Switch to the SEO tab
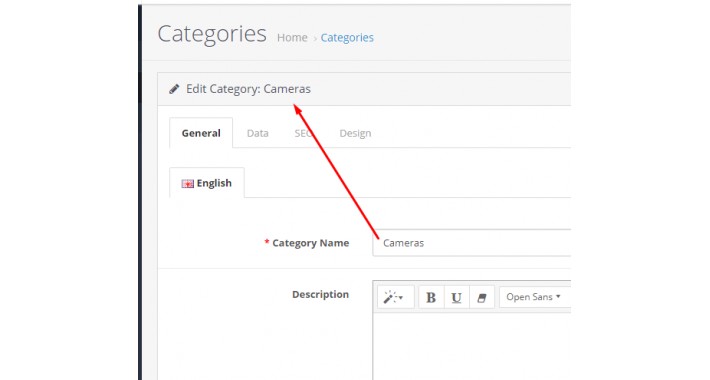Screen dimensions: 710x380 pyautogui.click(x=303, y=133)
